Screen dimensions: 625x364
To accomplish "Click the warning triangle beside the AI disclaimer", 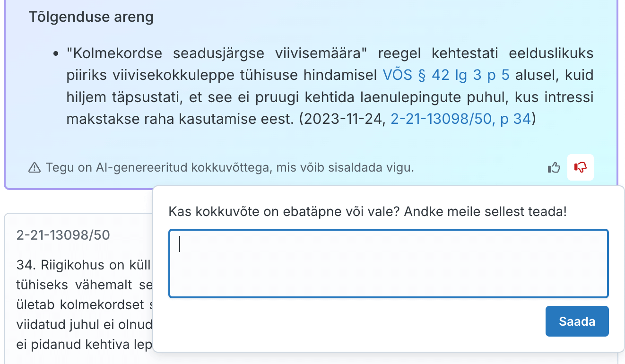I will pos(34,167).
